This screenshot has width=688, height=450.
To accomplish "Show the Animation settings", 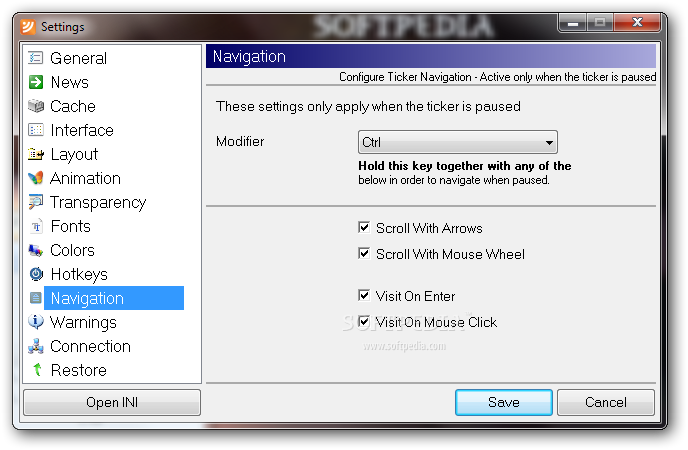I will (x=86, y=178).
